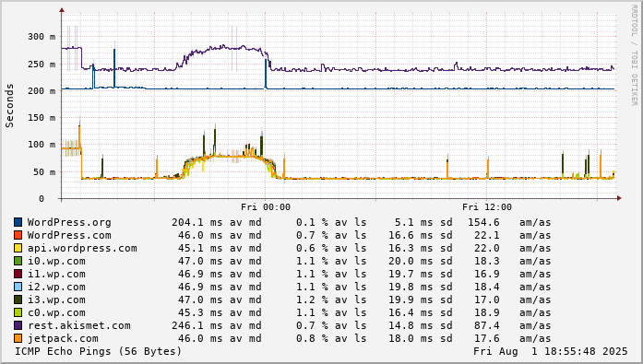Click the ICMP Echo Pings (56 Bytes) caption
This screenshot has height=364, width=643.
99,351
